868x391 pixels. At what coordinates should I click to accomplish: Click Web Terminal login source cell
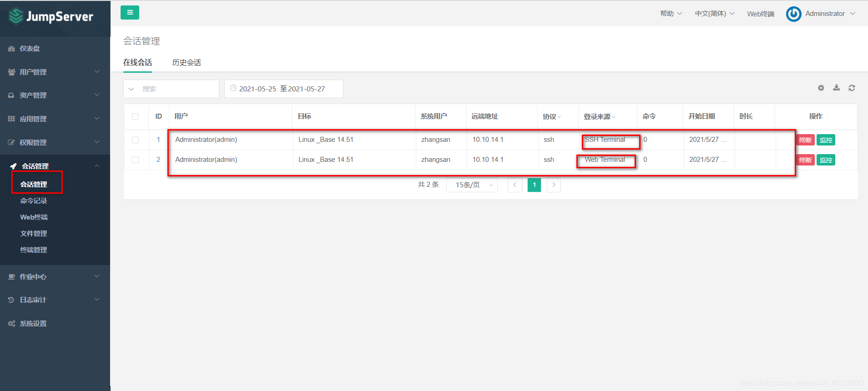tap(605, 160)
